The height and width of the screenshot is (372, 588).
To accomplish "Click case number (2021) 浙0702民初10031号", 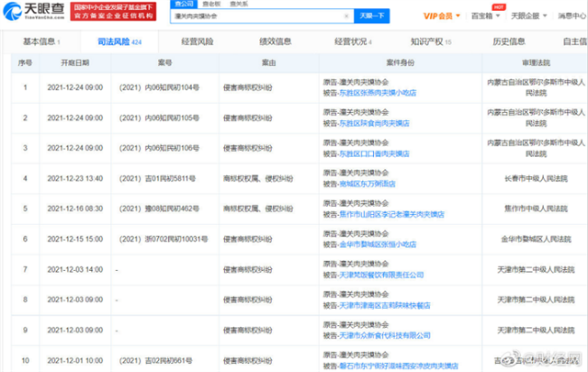I will click(x=164, y=239).
